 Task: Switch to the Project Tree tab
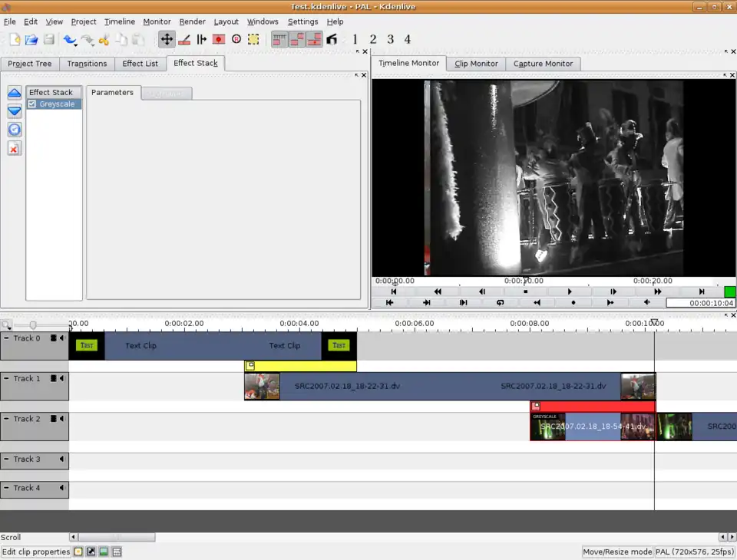tap(30, 64)
